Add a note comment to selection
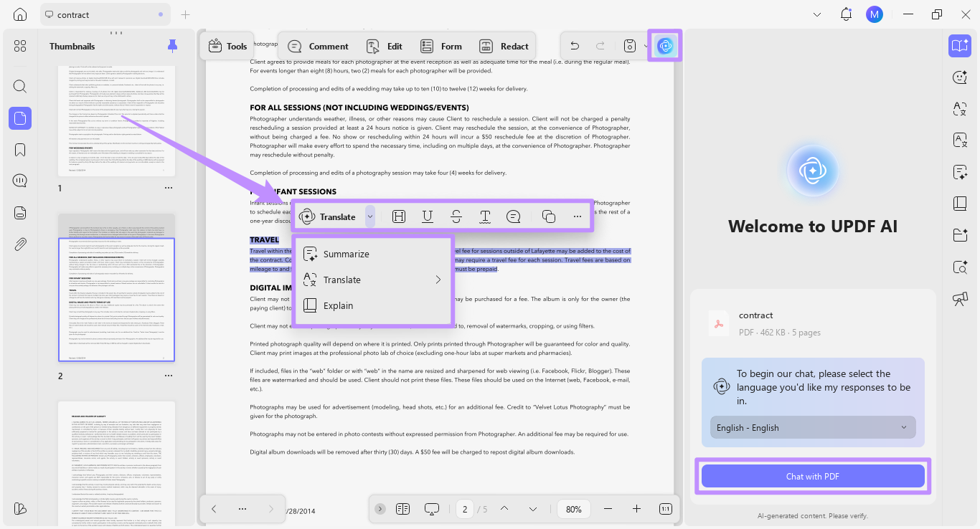 tap(514, 216)
